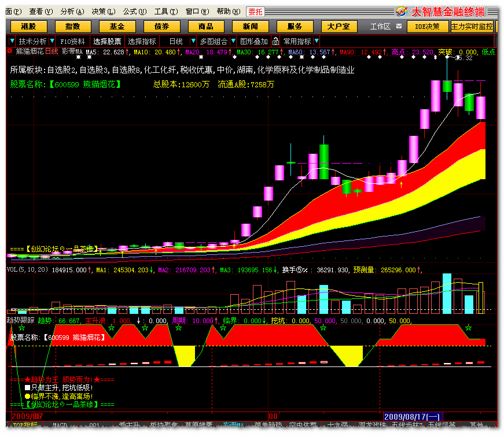
Task: Open the 指数 section
Action: click(x=73, y=27)
